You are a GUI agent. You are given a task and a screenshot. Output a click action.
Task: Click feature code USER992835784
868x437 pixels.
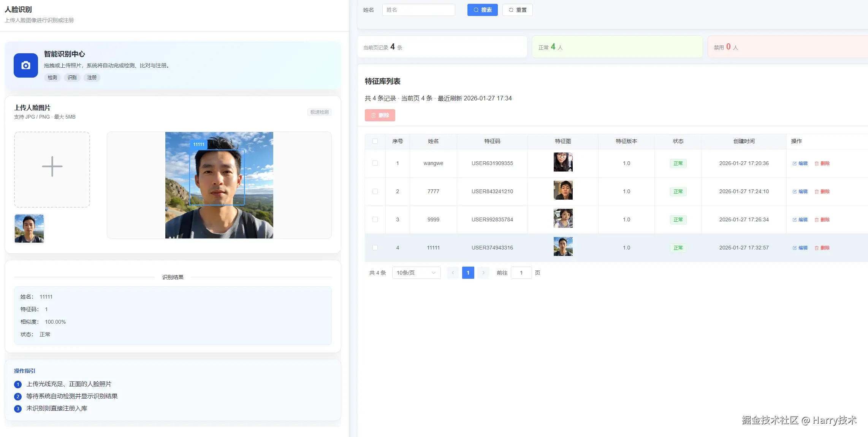coord(492,219)
